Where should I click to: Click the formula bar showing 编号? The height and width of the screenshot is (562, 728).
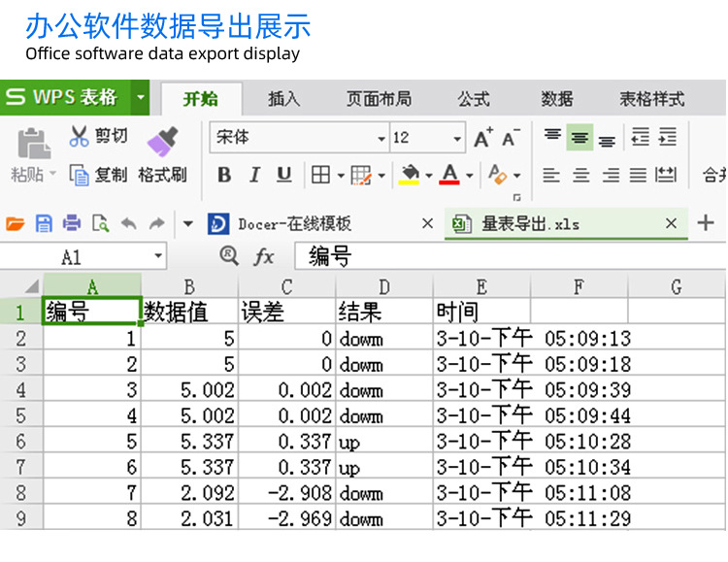pyautogui.click(x=510, y=256)
